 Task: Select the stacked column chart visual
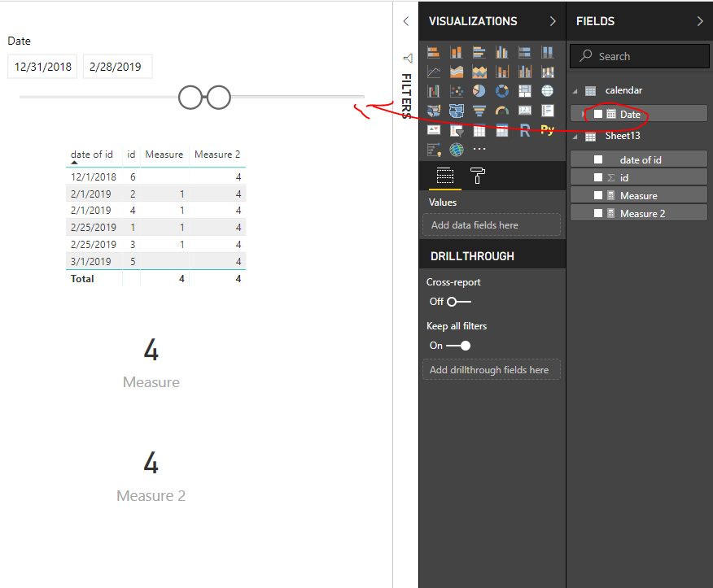tap(456, 53)
